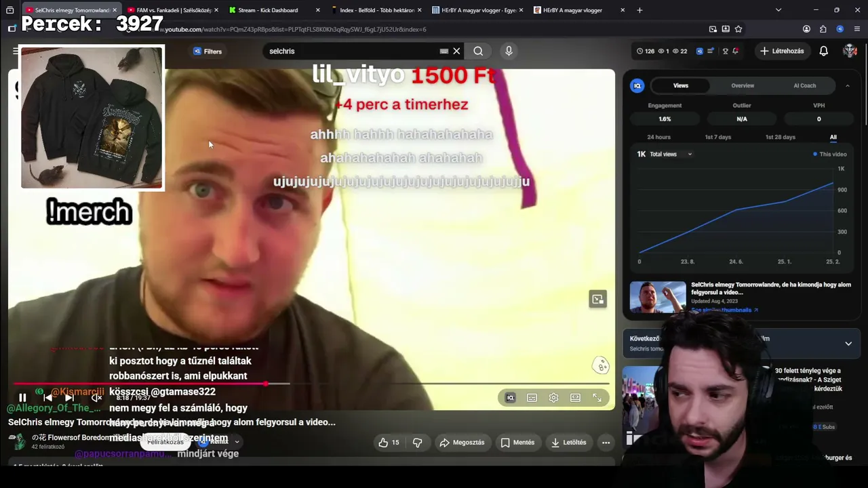
Task: Select the 1st 7 days range
Action: pyautogui.click(x=717, y=137)
